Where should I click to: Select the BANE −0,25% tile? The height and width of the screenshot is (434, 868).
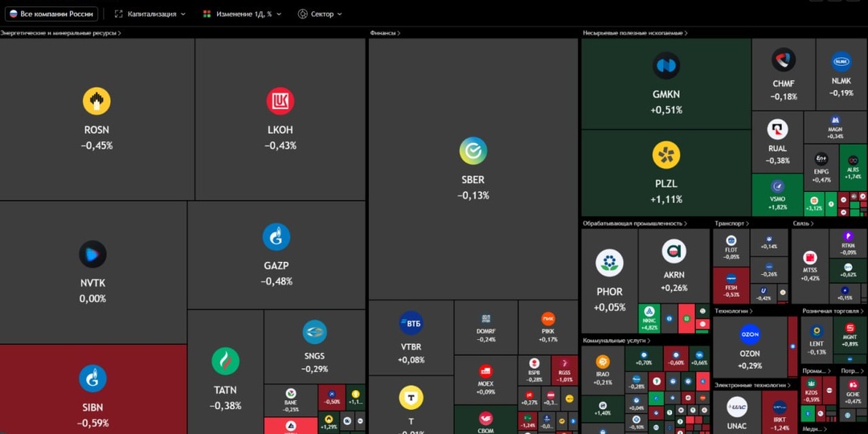coord(291,401)
